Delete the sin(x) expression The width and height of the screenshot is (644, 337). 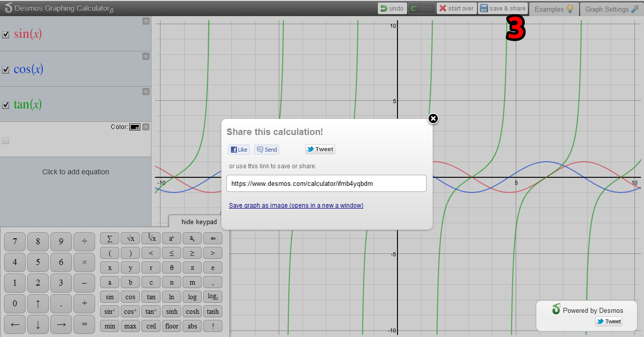(x=146, y=21)
